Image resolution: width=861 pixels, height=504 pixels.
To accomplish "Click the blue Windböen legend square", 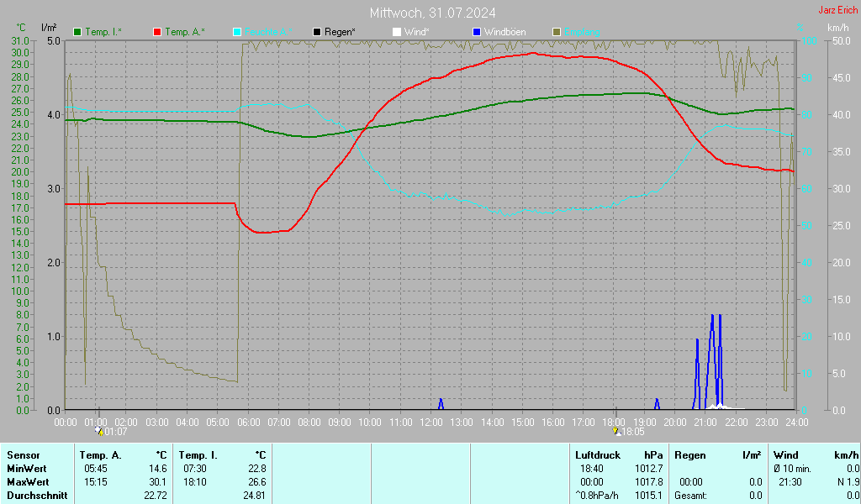I will tap(476, 32).
